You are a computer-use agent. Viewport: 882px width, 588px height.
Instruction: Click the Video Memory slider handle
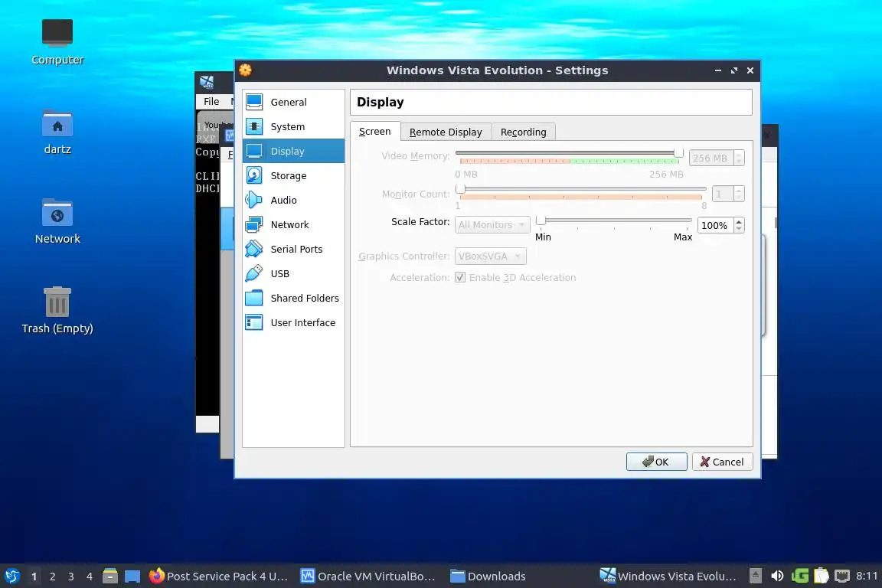tap(679, 152)
